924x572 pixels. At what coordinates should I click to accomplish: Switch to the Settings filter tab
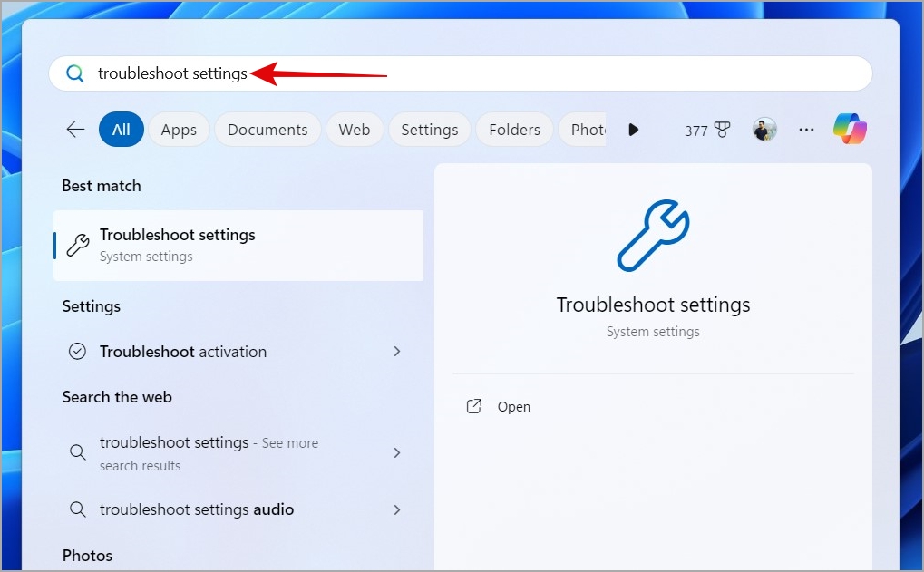click(x=430, y=129)
